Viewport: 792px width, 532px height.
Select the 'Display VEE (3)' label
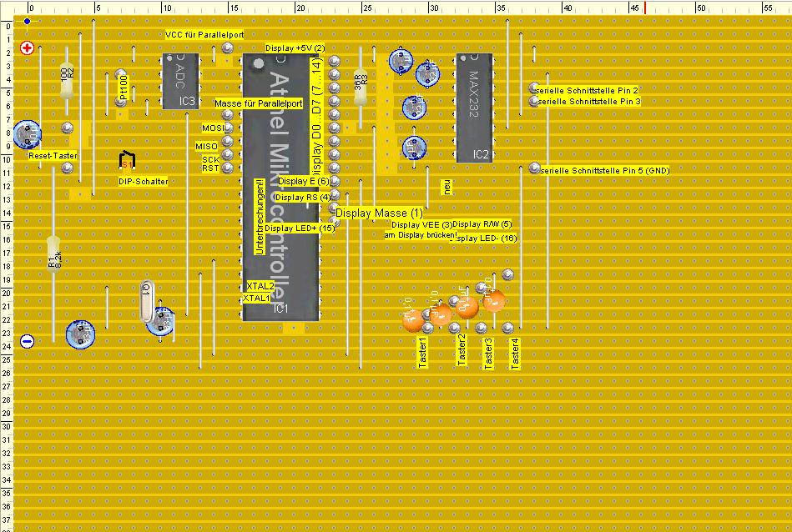[x=421, y=224]
